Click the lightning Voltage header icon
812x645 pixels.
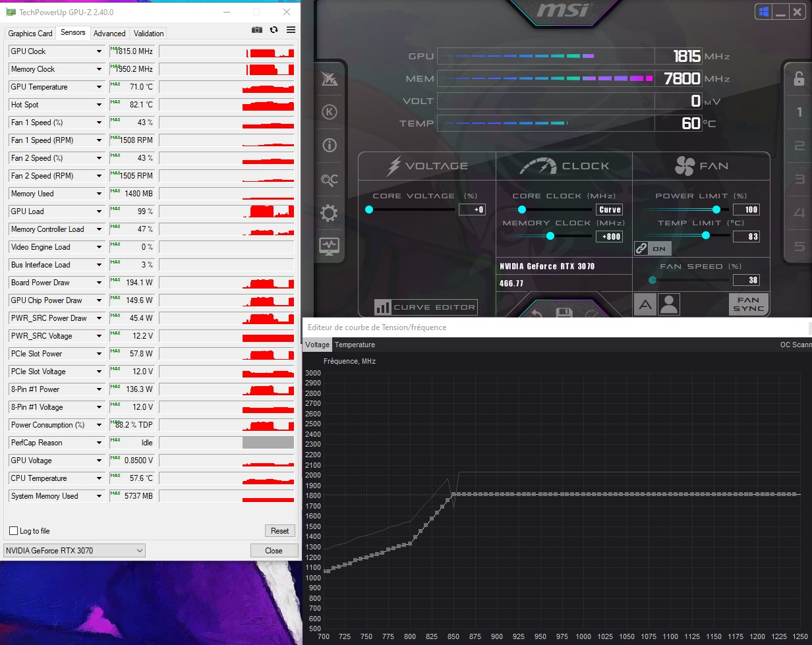click(x=393, y=166)
